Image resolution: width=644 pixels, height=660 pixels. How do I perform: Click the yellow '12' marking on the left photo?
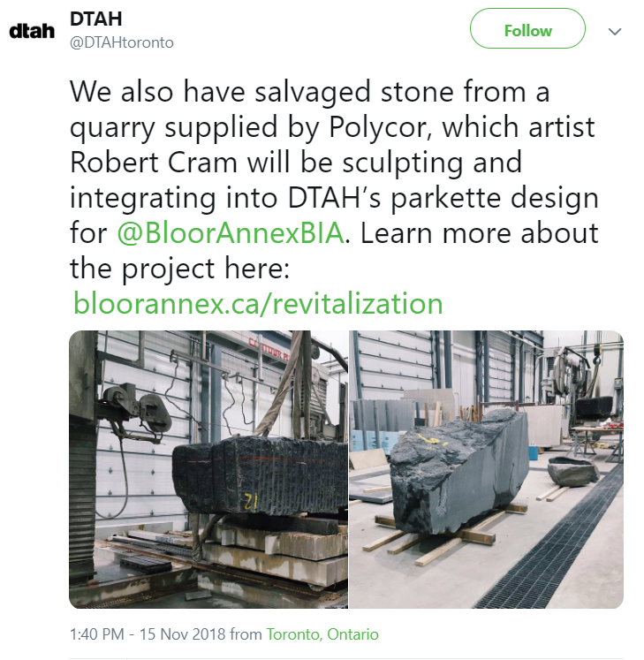[250, 501]
